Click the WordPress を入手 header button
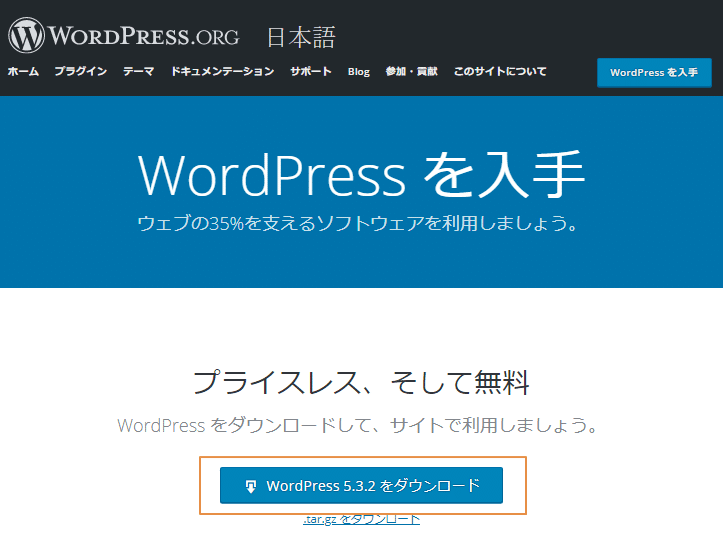The width and height of the screenshot is (723, 544). click(654, 72)
